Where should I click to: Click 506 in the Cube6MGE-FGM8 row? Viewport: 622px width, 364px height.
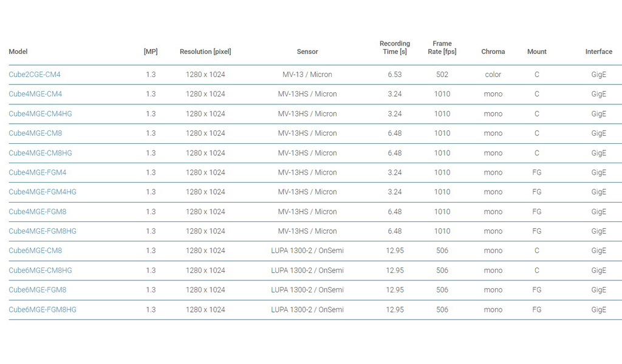[442, 289]
